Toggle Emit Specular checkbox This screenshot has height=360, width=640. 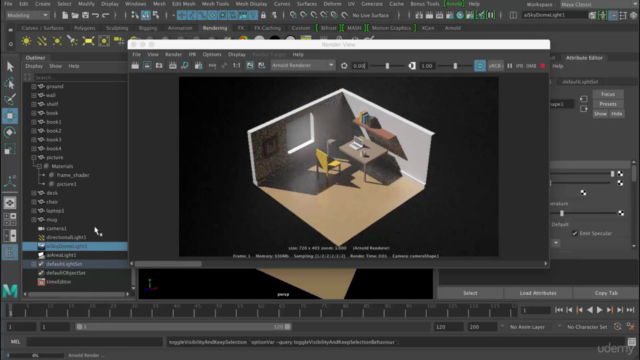tap(575, 233)
